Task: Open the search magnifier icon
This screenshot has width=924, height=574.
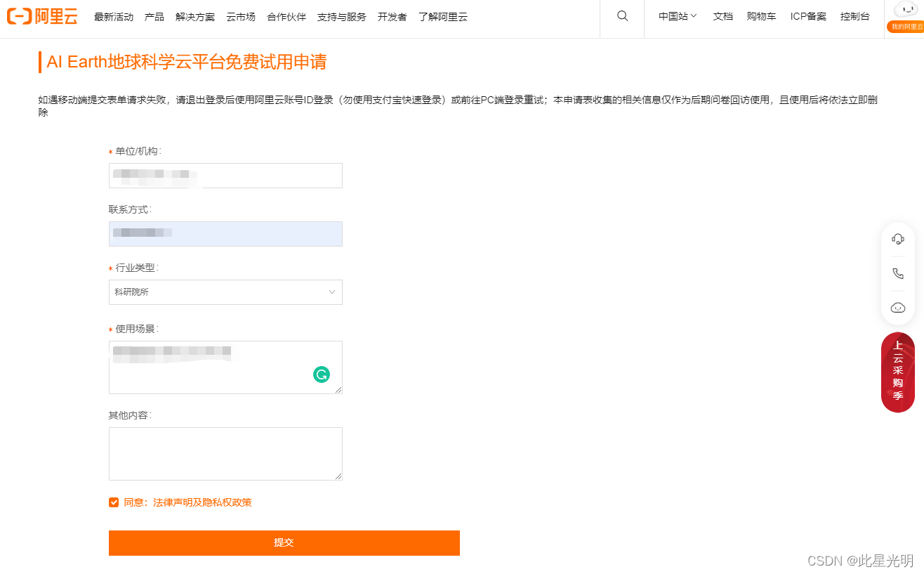Action: point(622,16)
